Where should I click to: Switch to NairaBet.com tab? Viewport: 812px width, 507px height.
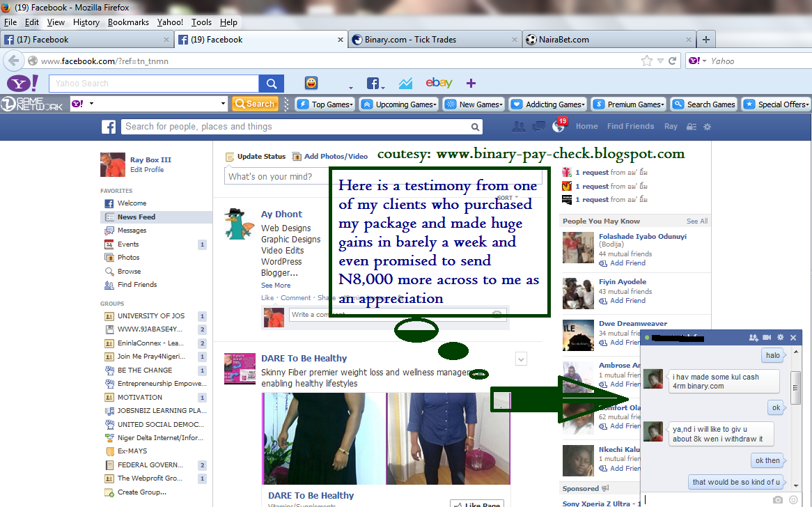click(x=608, y=40)
